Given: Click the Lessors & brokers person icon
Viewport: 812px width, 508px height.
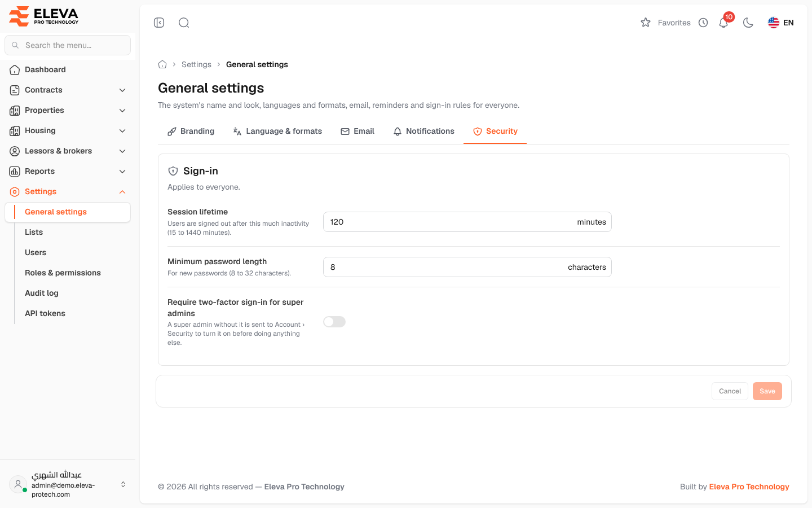Looking at the screenshot, I should [15, 151].
